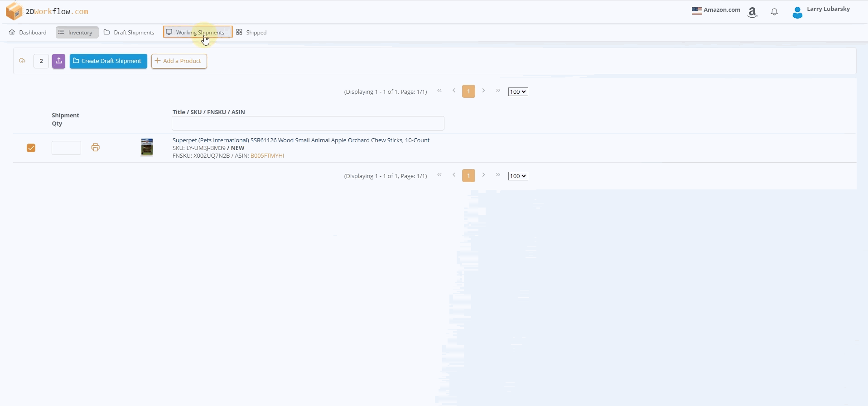This screenshot has width=868, height=406.
Task: Open the Amazon.com marketplace selector
Action: click(716, 10)
